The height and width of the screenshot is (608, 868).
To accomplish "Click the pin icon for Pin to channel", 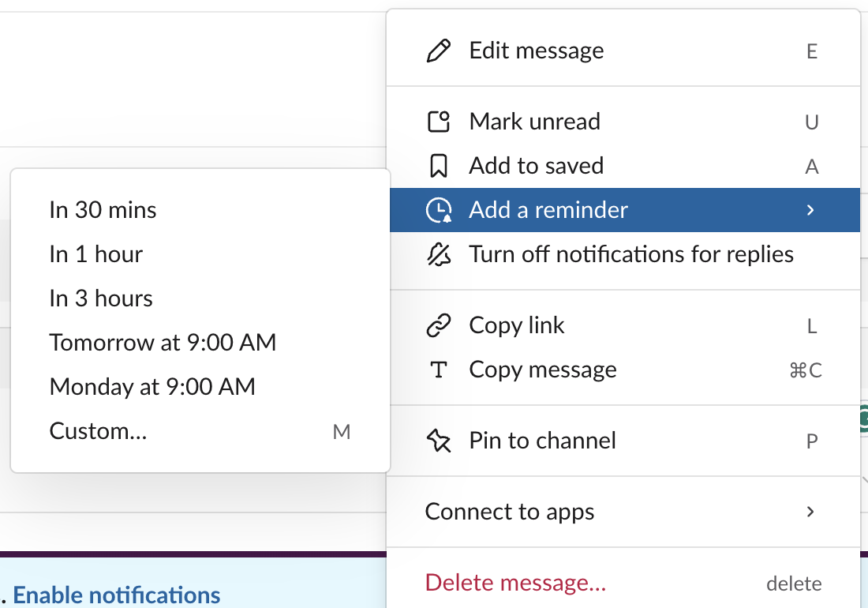I will click(439, 441).
